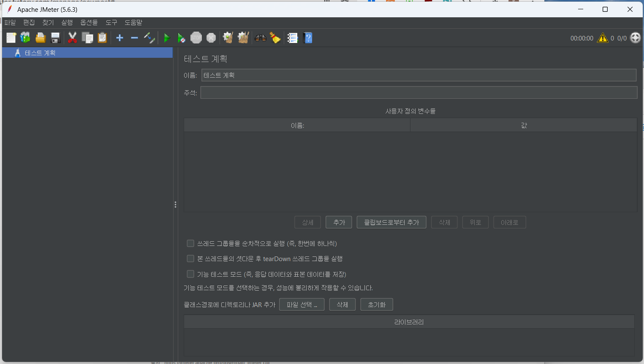Image resolution: width=644 pixels, height=364 pixels.
Task: Click the 이름 column header in variables table
Action: tap(297, 125)
